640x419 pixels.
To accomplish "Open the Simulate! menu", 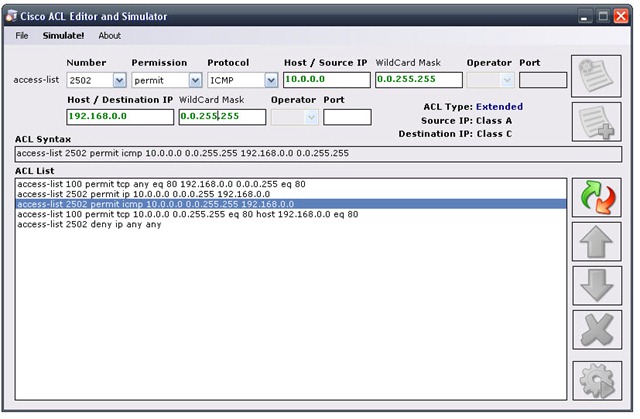I will pyautogui.click(x=63, y=35).
